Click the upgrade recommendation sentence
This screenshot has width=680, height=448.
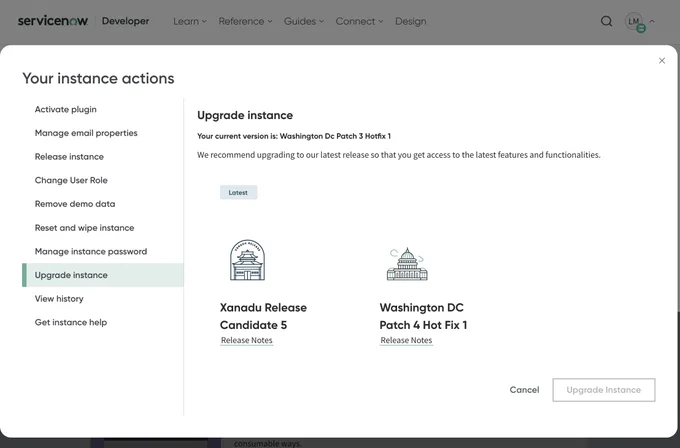click(x=399, y=155)
